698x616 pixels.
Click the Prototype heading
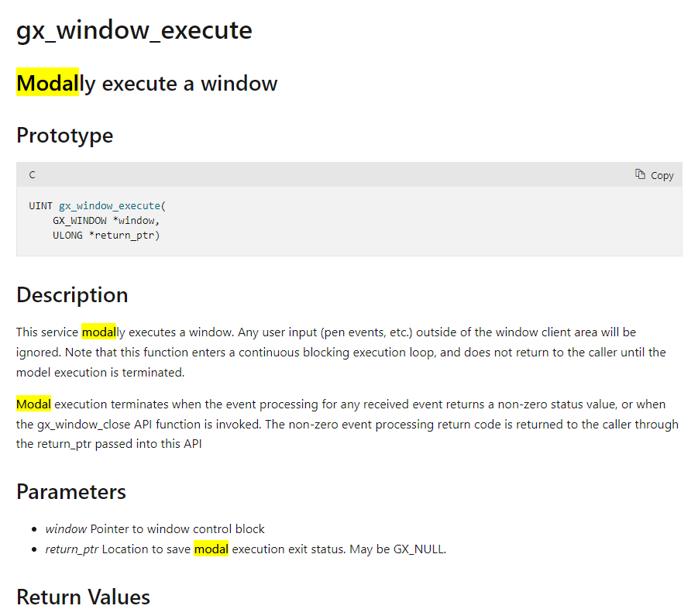(64, 136)
